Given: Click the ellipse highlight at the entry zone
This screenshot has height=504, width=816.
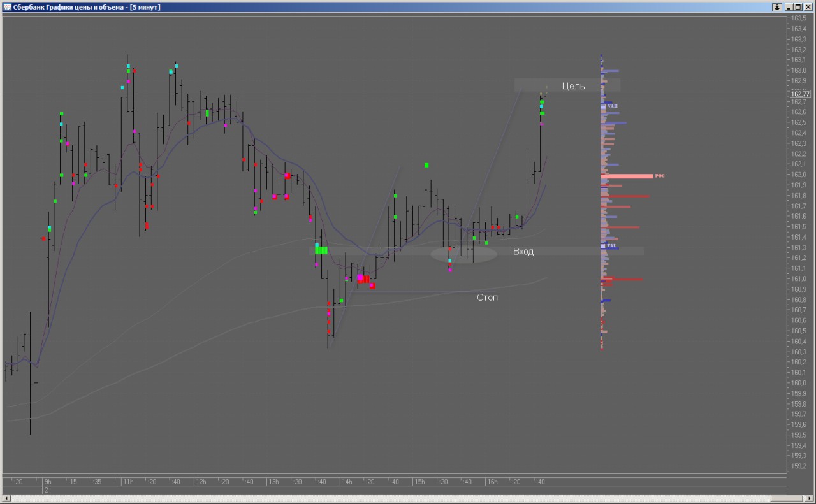Looking at the screenshot, I should click(x=463, y=254).
